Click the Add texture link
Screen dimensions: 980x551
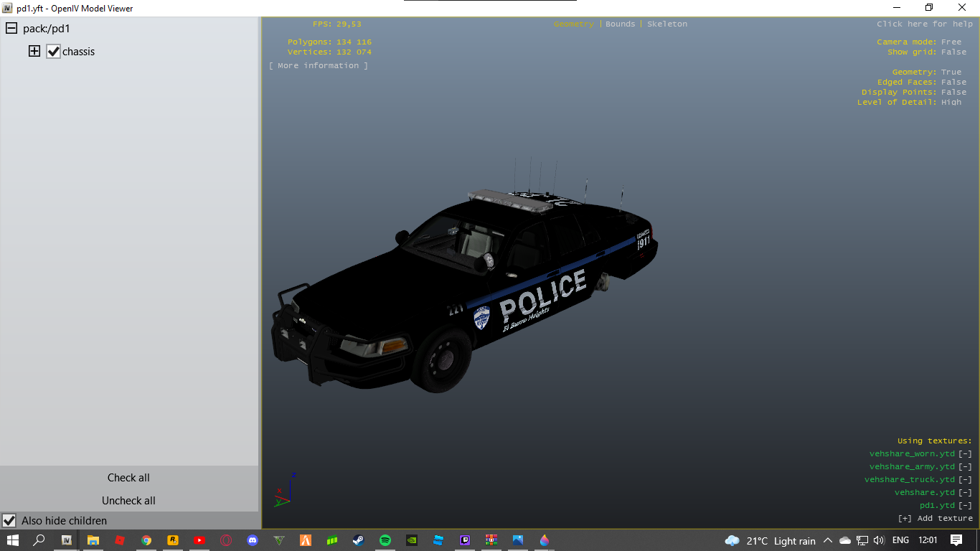(x=935, y=518)
